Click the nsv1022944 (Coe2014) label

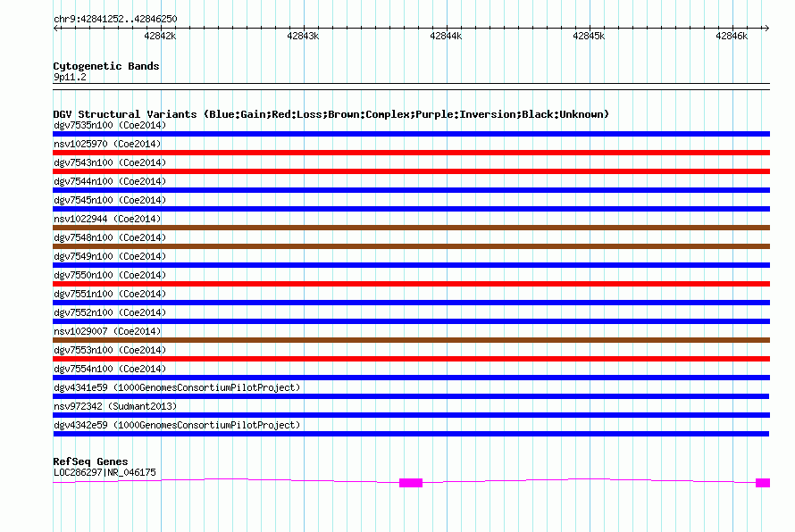107,219
